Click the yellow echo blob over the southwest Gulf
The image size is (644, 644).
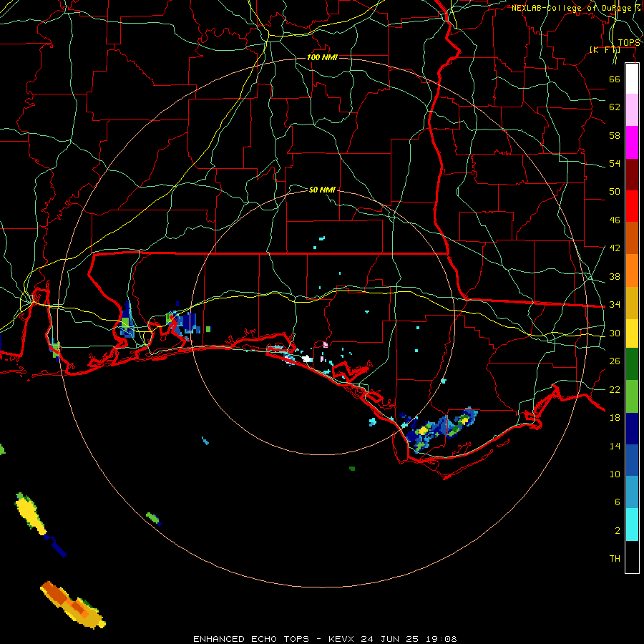coord(31,513)
